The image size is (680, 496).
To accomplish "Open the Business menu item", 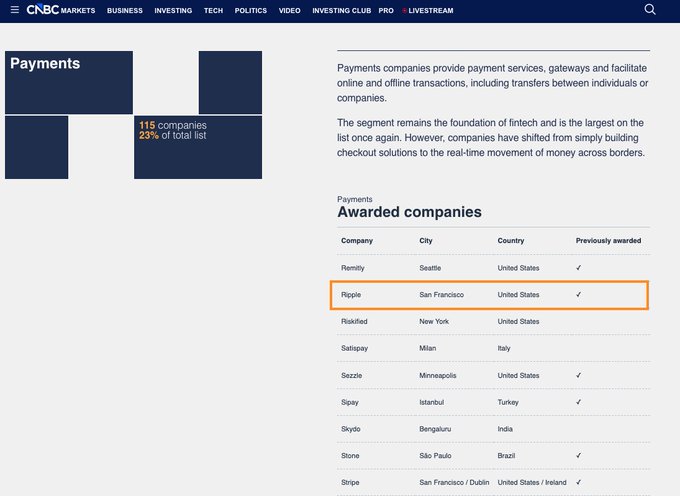I will click(125, 10).
